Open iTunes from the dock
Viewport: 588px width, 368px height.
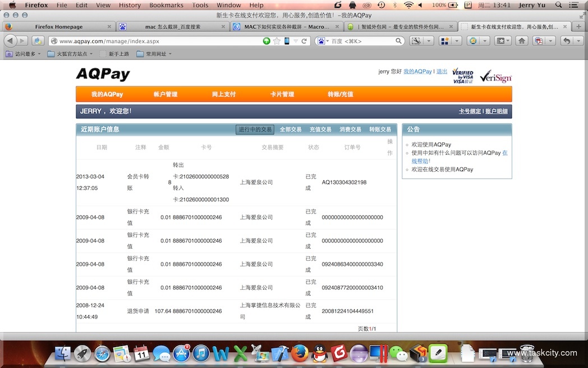coord(201,353)
